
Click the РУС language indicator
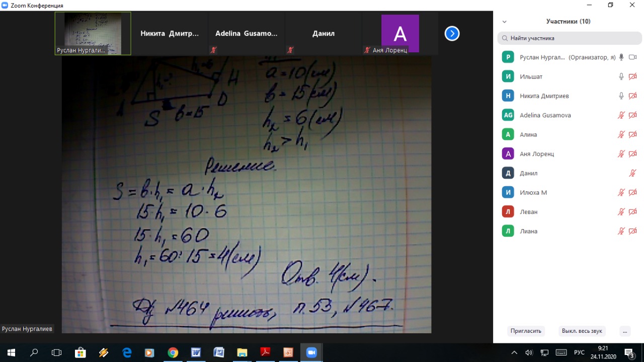tap(579, 352)
